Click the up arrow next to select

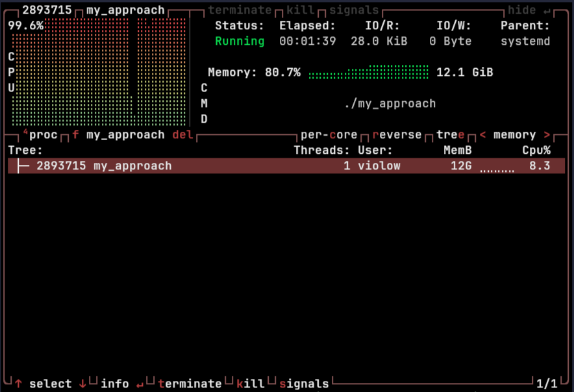18,384
